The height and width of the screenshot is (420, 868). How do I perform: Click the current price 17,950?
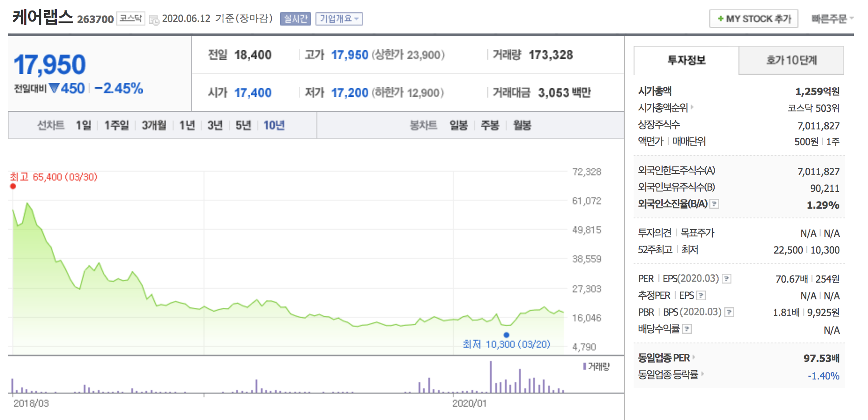point(49,65)
